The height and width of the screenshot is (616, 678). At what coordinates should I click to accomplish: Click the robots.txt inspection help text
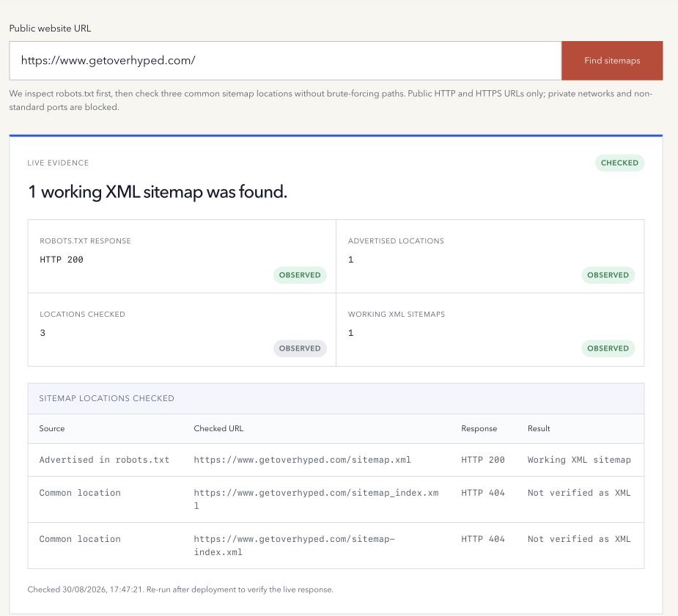(x=331, y=100)
